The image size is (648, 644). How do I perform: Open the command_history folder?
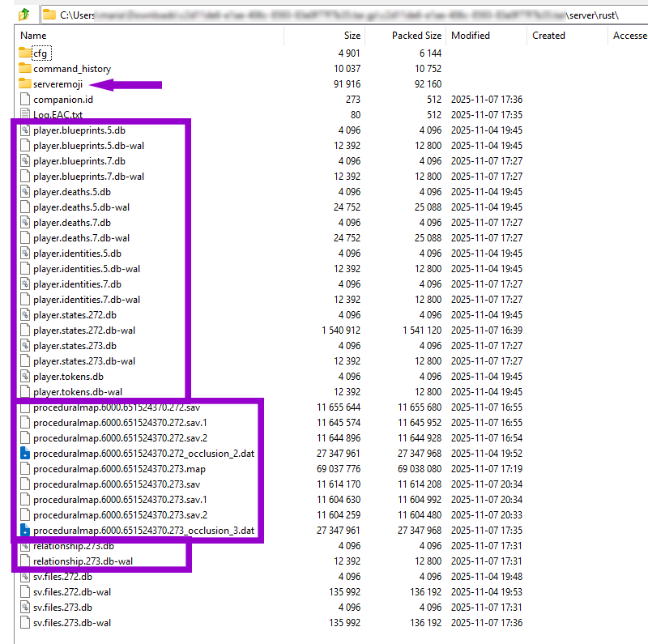(x=24, y=68)
